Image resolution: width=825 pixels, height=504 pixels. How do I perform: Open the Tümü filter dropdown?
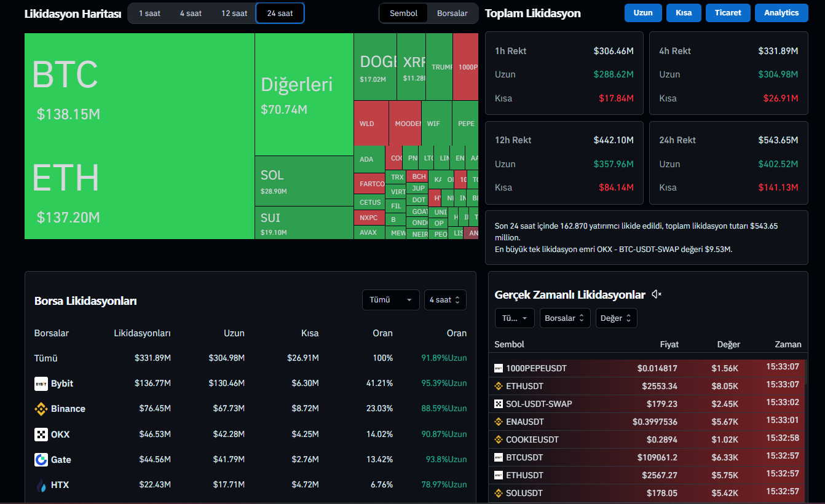click(390, 300)
